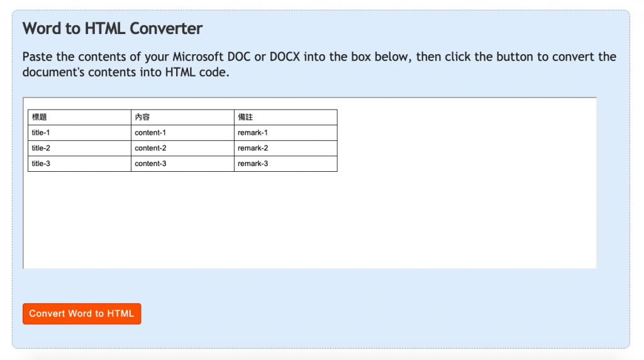Image resolution: width=644 pixels, height=360 pixels.
Task: Place cursor in content-2 cell
Action: (182, 149)
